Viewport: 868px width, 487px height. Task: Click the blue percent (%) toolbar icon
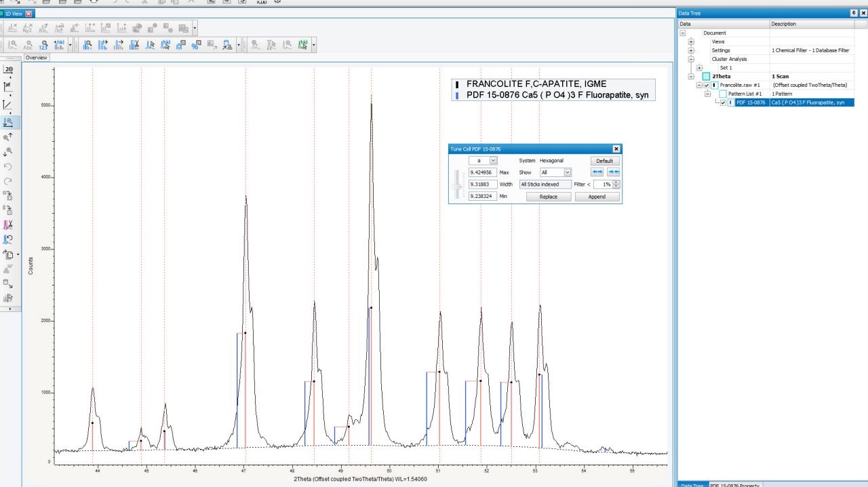coord(196,45)
